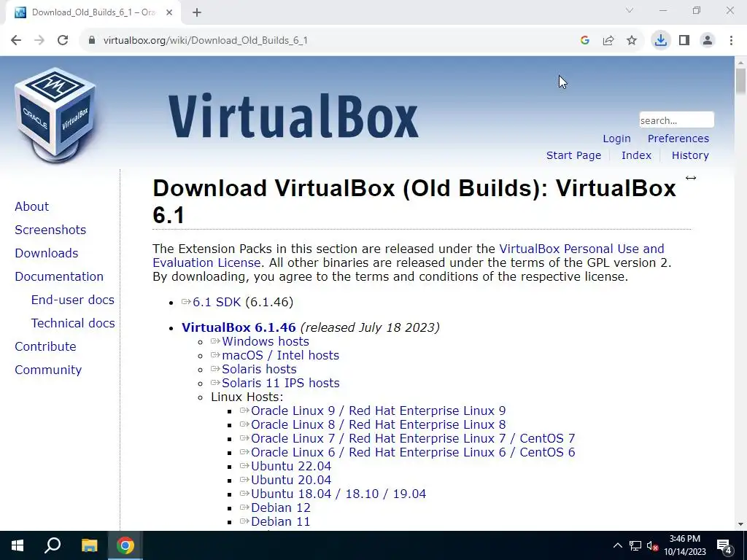Download the Solaris hosts build
The image size is (747, 560).
[259, 369]
